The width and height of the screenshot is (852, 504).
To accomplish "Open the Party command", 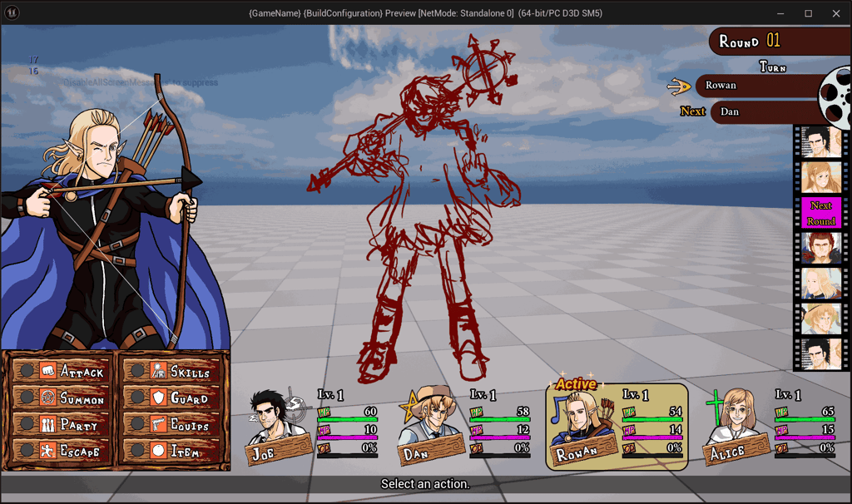I will 61,423.
